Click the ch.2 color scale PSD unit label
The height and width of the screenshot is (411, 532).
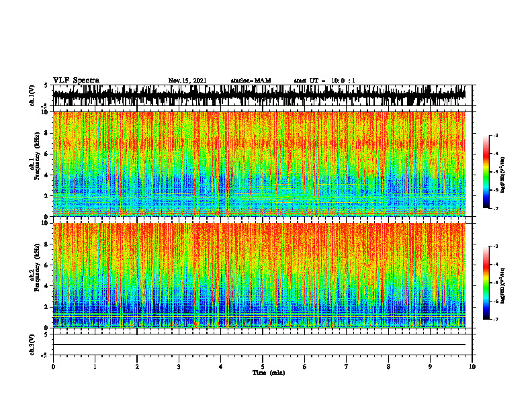tap(503, 285)
